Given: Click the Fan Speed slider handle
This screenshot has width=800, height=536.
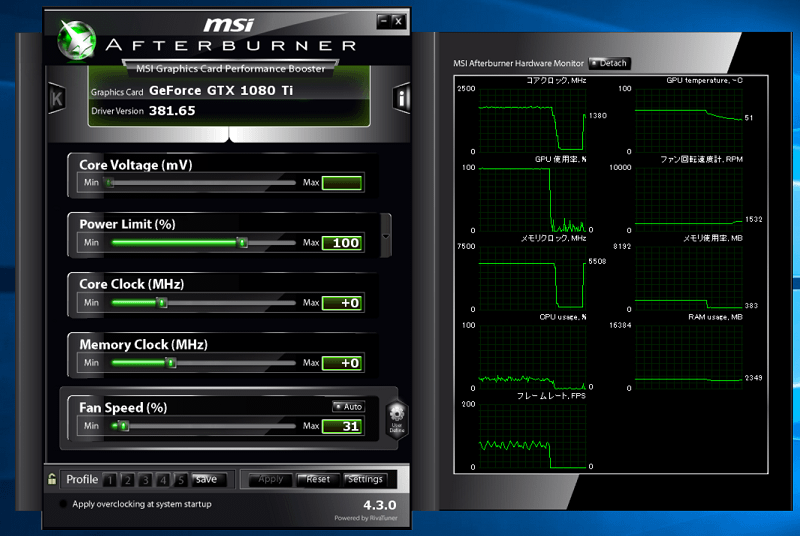Looking at the screenshot, I should (123, 426).
